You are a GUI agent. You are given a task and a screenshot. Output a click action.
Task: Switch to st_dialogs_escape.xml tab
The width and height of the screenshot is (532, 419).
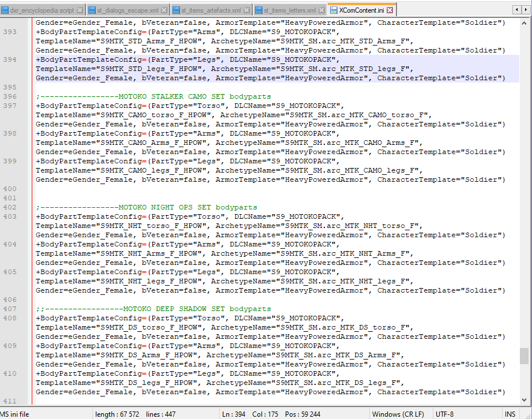(128, 10)
